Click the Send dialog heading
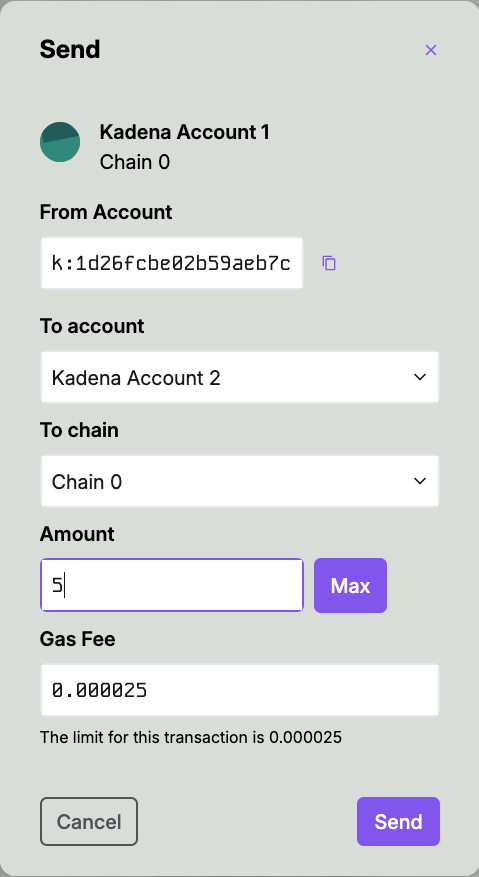 pos(70,50)
